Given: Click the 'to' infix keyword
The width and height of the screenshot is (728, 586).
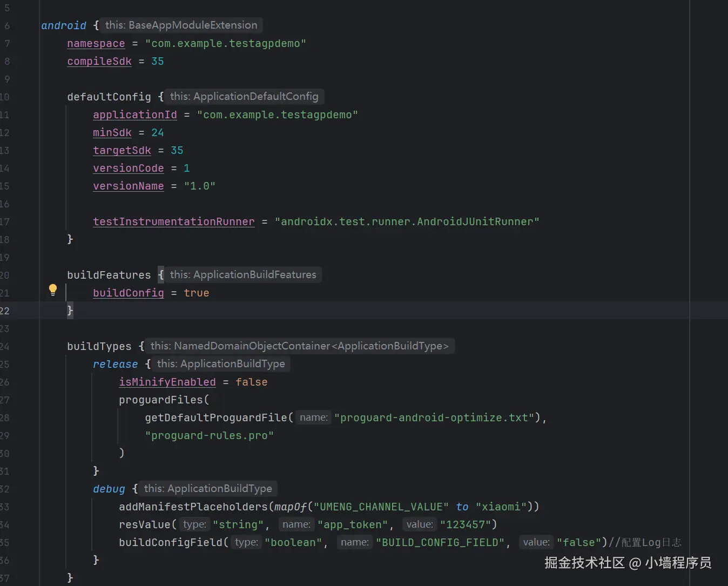Looking at the screenshot, I should (x=462, y=507).
